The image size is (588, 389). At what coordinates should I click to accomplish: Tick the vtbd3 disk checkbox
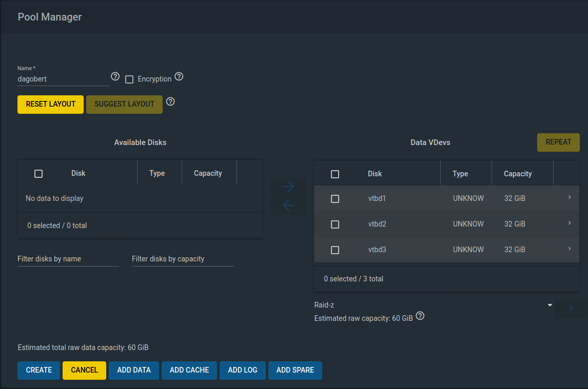pyautogui.click(x=335, y=250)
